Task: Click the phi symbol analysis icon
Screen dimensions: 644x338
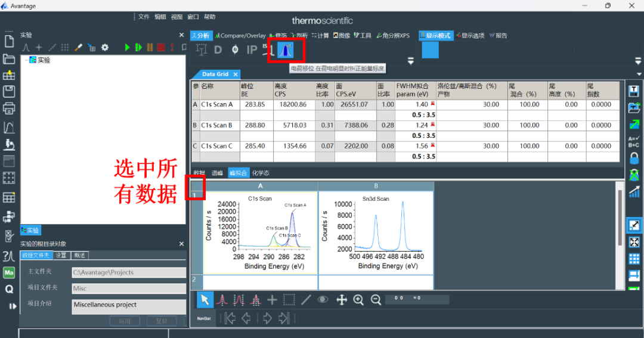Action: 235,50
